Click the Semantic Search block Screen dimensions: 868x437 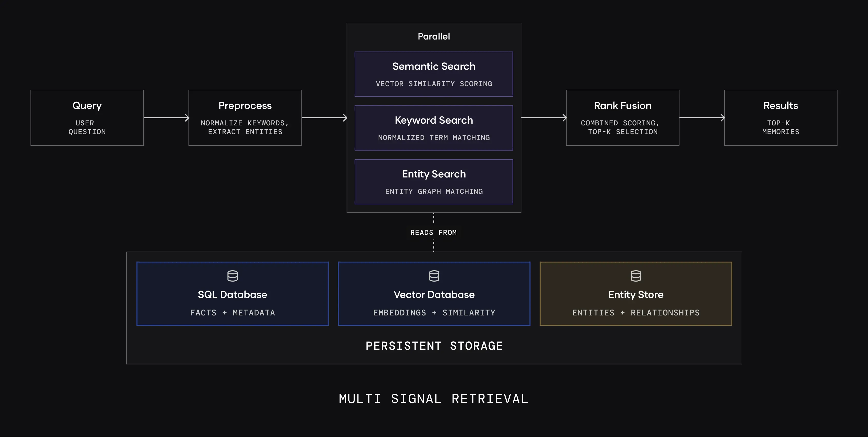point(434,74)
